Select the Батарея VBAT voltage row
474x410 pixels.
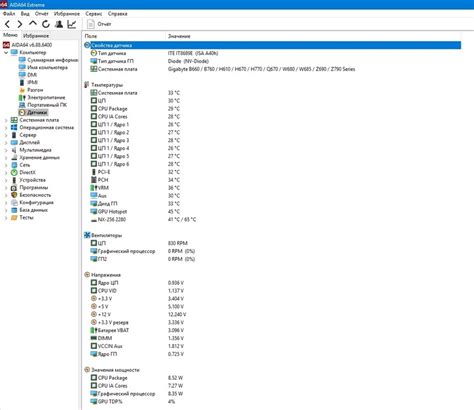272,330
